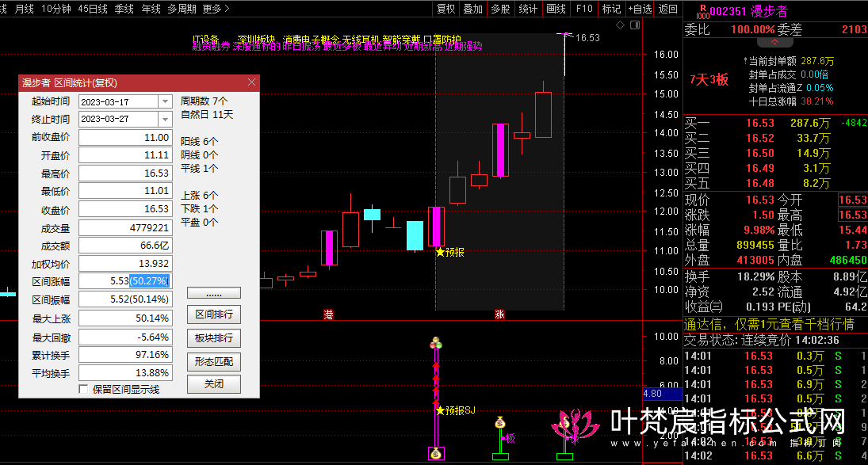Click the 关闭 button in the dialog
This screenshot has width=868, height=465.
click(214, 383)
